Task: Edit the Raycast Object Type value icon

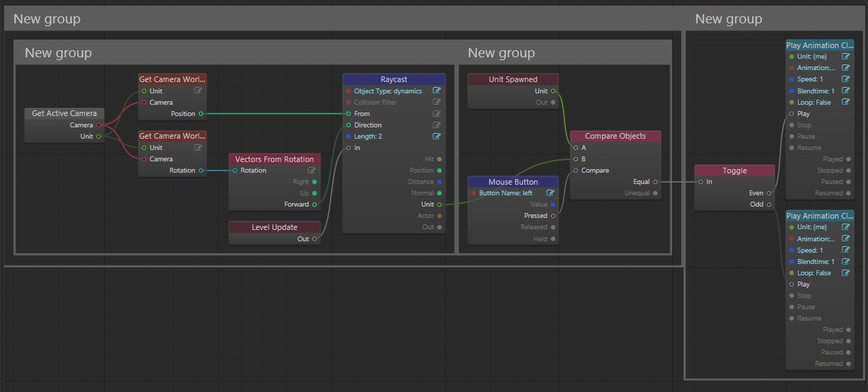Action: pyautogui.click(x=437, y=91)
